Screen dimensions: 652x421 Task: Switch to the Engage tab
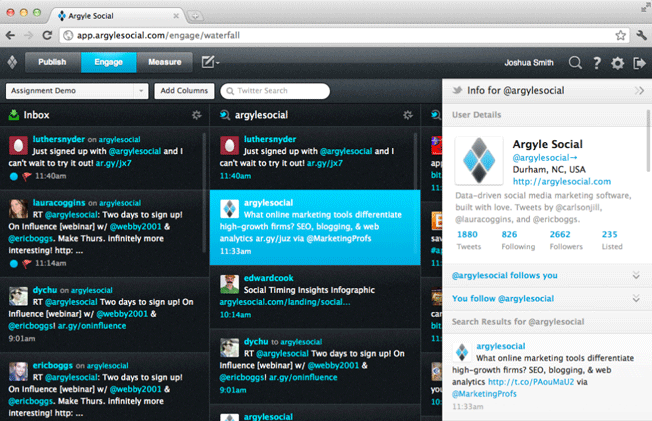[x=108, y=62]
